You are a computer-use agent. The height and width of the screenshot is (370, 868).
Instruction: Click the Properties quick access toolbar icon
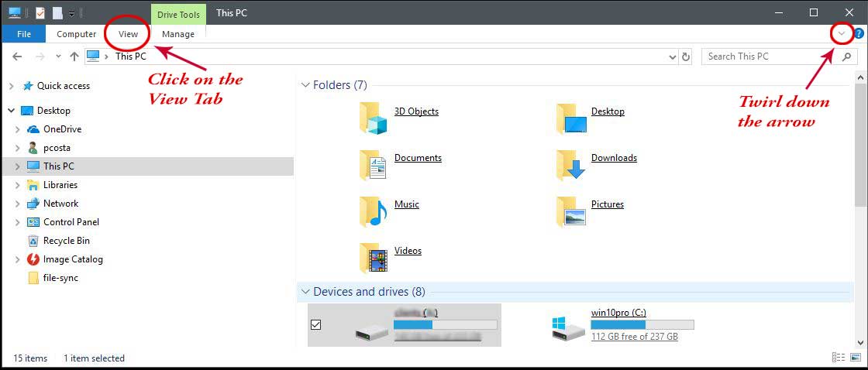click(x=40, y=12)
